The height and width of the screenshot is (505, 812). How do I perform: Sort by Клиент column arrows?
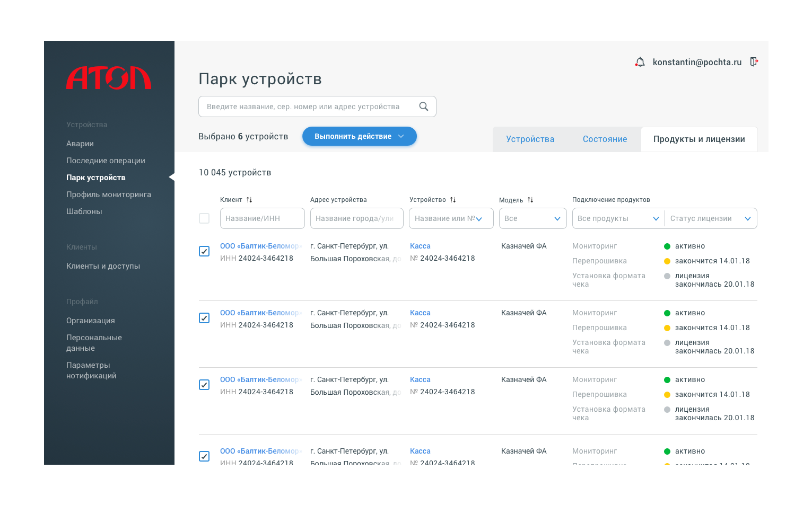point(249,200)
